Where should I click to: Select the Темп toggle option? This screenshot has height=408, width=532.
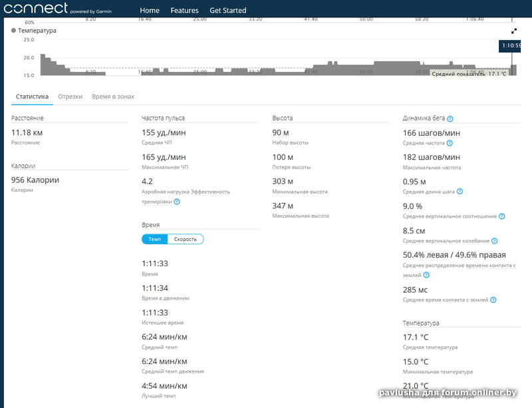(154, 239)
